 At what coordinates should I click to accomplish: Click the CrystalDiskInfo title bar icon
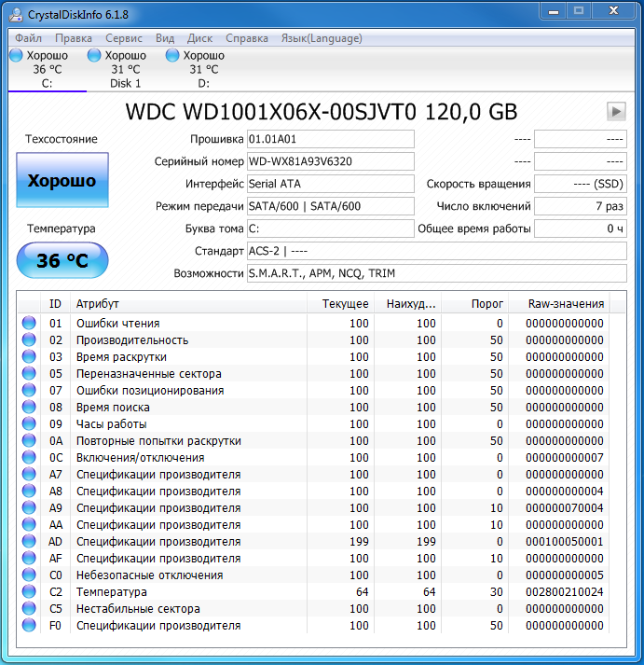[16, 14]
